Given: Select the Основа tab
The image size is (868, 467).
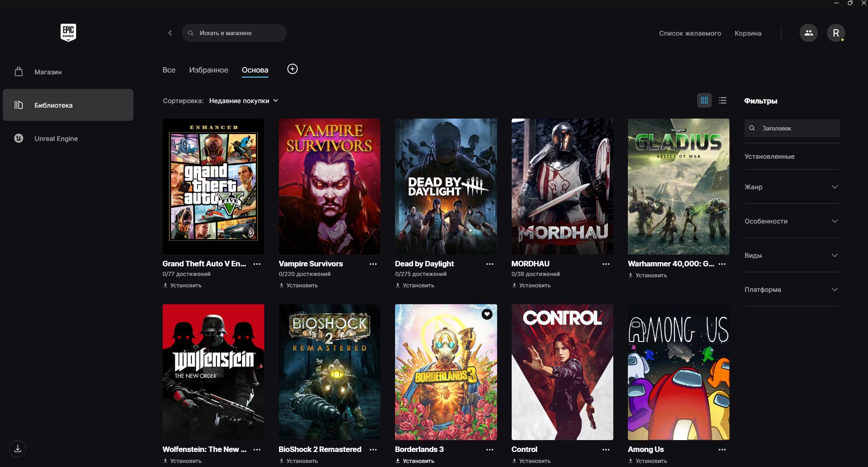Looking at the screenshot, I should (x=255, y=70).
